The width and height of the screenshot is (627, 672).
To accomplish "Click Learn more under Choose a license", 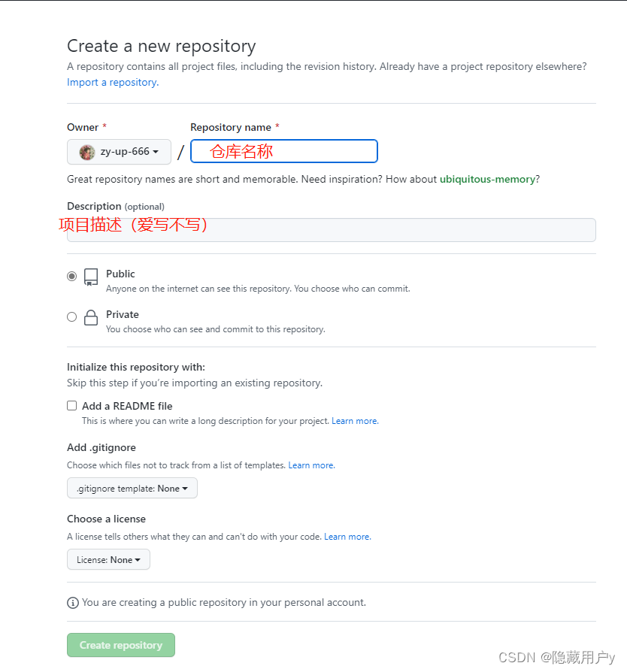I will pyautogui.click(x=347, y=536).
